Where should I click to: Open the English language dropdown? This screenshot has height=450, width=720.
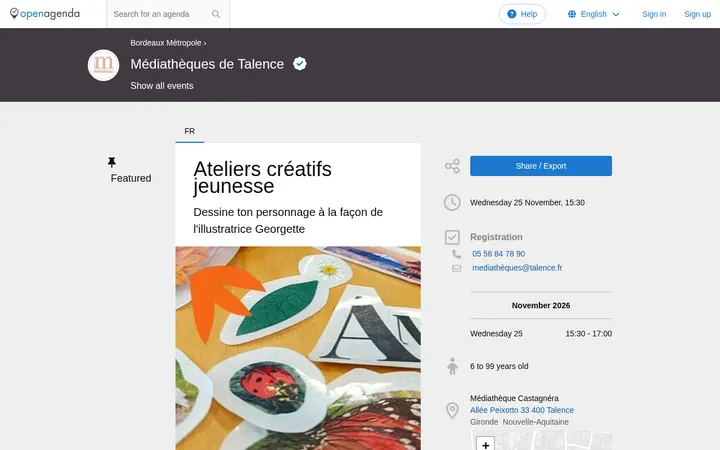click(x=593, y=14)
